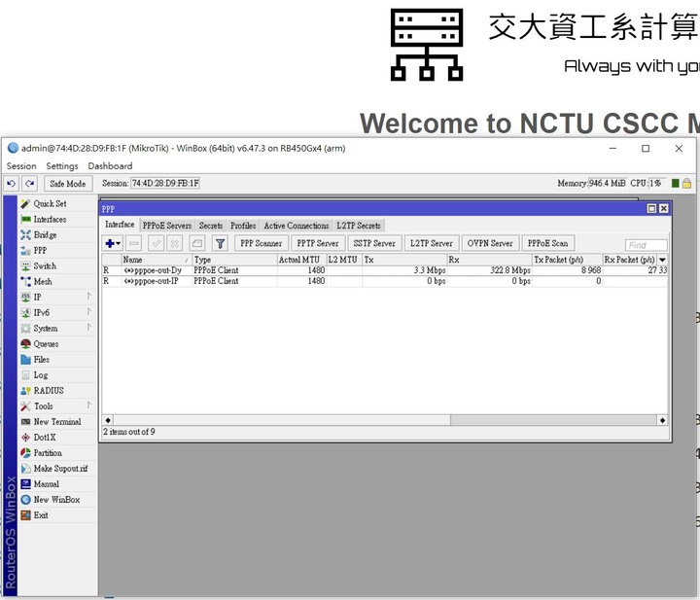Viewport: 700px width, 600px height.
Task: Select the pppoe-out-IP row
Action: pyautogui.click(x=385, y=281)
